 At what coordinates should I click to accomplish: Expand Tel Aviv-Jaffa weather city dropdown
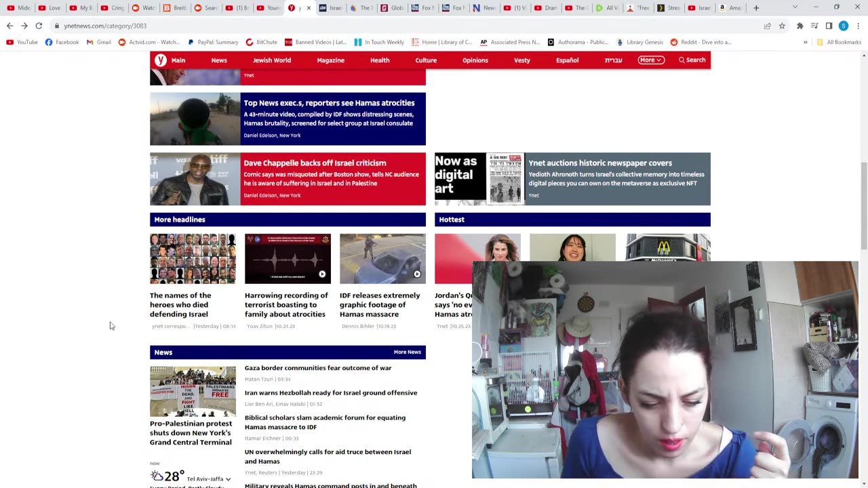pos(210,479)
